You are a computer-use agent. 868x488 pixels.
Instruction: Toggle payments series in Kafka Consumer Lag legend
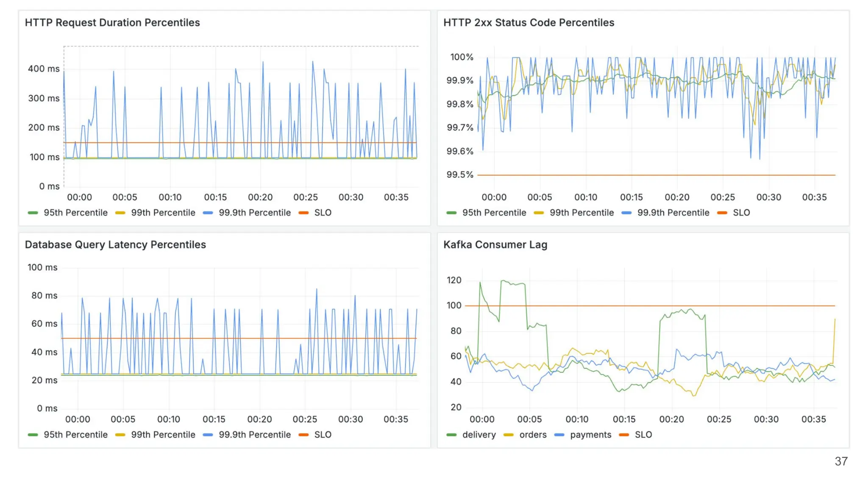(590, 435)
